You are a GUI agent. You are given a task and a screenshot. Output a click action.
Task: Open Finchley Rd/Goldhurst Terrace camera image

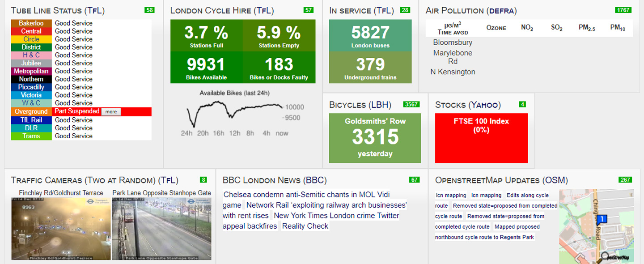coord(61,229)
